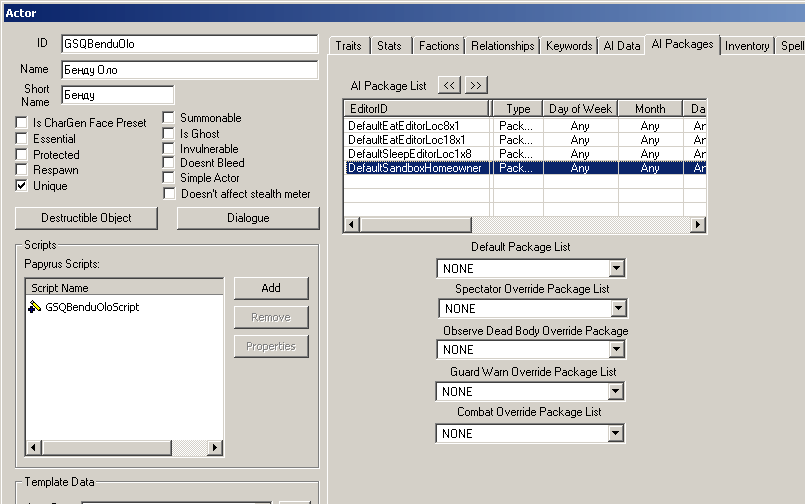Move to next AI package list with >> button

[x=476, y=85]
